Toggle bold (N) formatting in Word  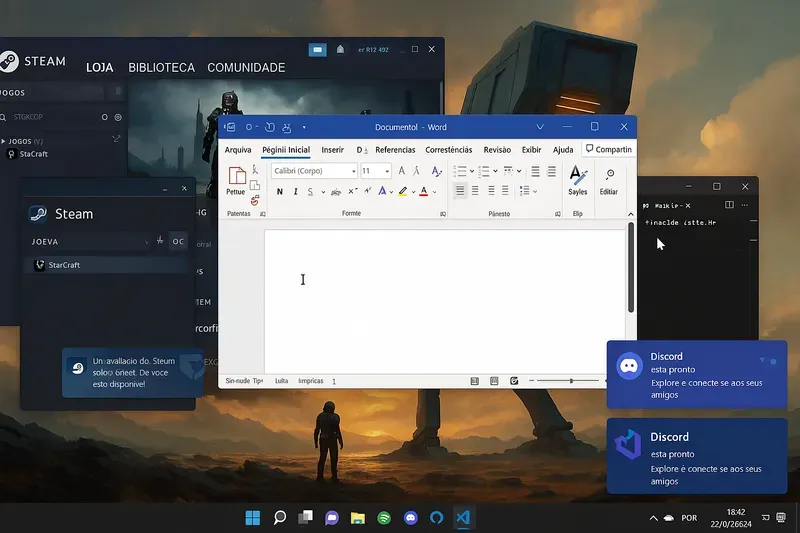(280, 192)
